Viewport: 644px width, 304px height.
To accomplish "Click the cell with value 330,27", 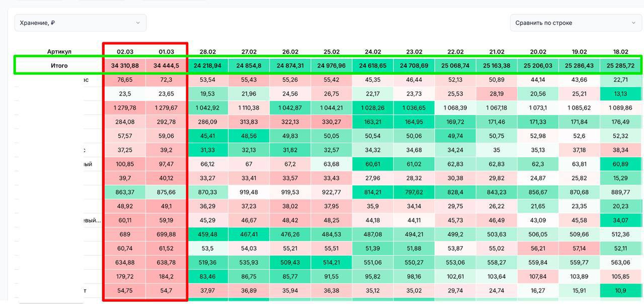I will click(332, 122).
